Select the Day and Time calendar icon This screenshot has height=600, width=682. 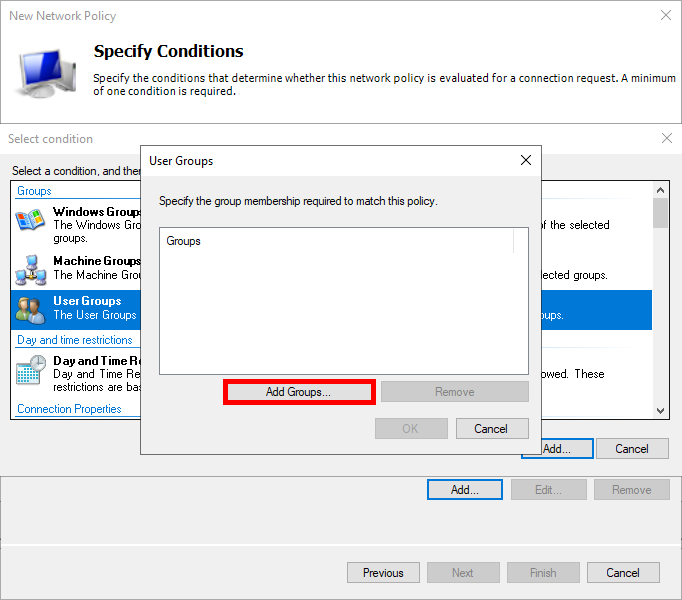31,369
